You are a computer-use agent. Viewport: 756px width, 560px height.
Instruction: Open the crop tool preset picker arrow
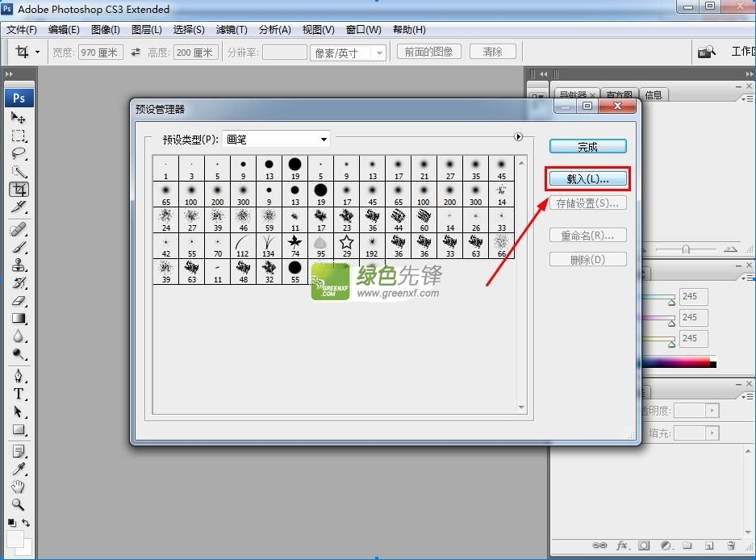point(37,52)
